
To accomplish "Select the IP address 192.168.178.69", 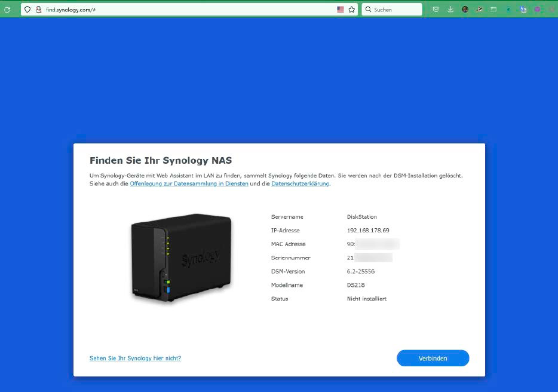I will coord(368,230).
